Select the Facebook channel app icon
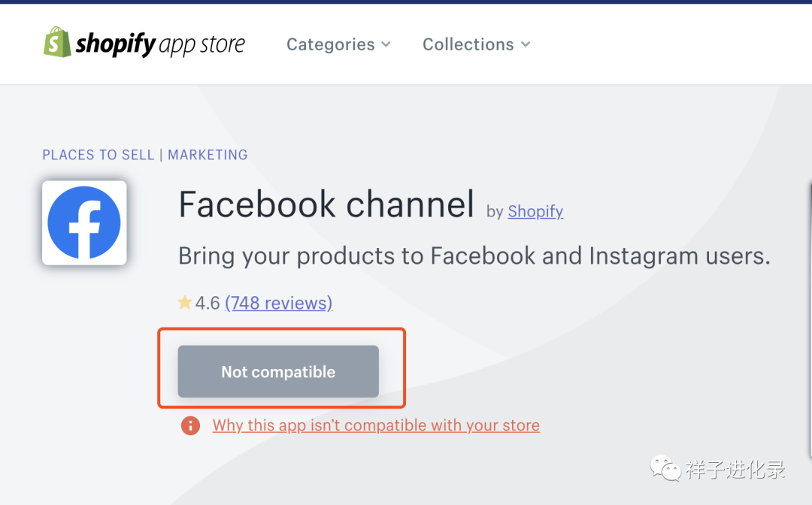The height and width of the screenshot is (505, 812). (84, 222)
